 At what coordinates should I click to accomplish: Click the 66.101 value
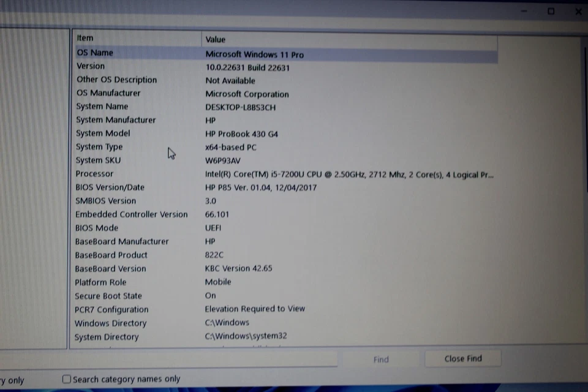point(217,214)
